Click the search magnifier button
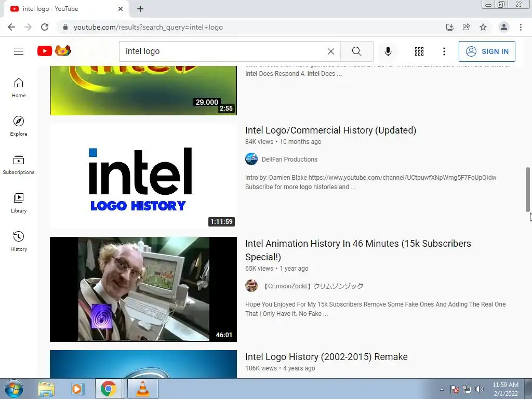Screen dimensions: 532x399 (x=356, y=51)
